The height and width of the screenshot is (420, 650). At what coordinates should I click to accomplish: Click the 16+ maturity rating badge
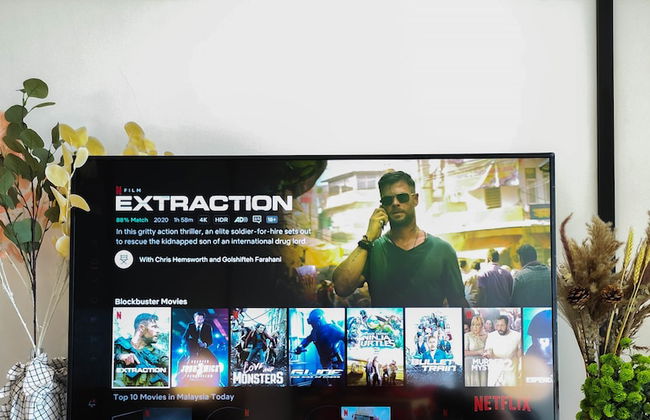click(272, 219)
